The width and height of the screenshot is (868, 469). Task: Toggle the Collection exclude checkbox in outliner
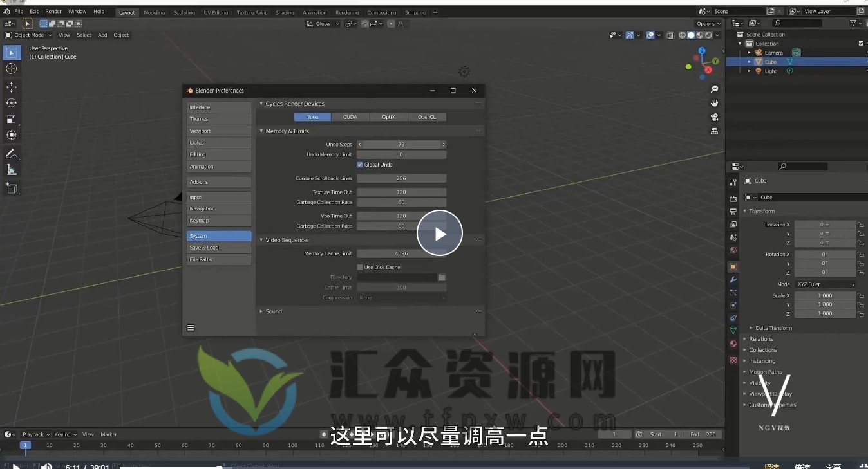pyautogui.click(x=861, y=44)
